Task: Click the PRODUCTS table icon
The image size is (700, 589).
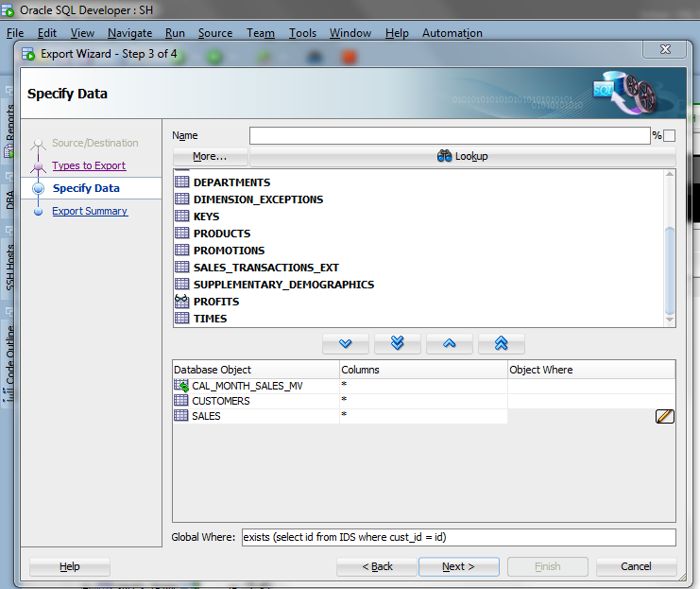Action: click(181, 233)
